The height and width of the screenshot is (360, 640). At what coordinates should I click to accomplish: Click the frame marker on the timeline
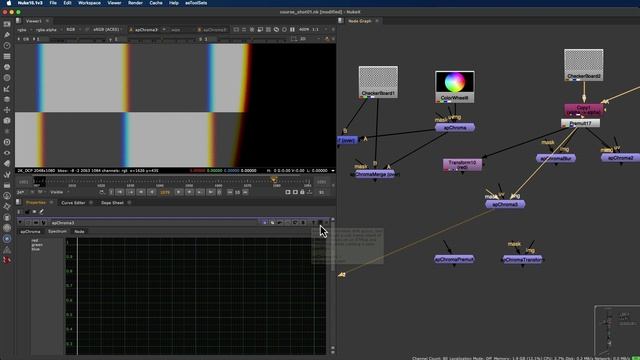pos(274,180)
